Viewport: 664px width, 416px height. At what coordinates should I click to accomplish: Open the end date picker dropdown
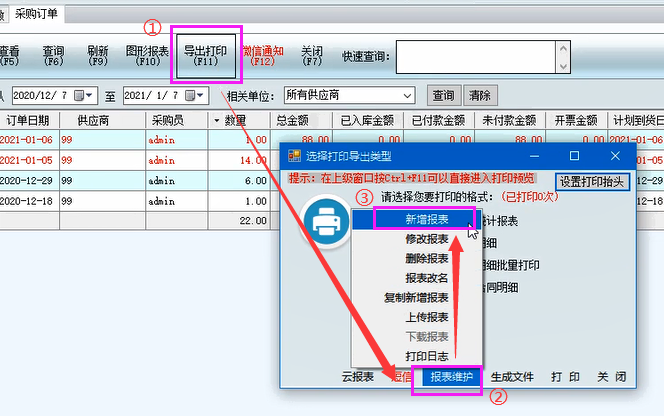(203, 95)
